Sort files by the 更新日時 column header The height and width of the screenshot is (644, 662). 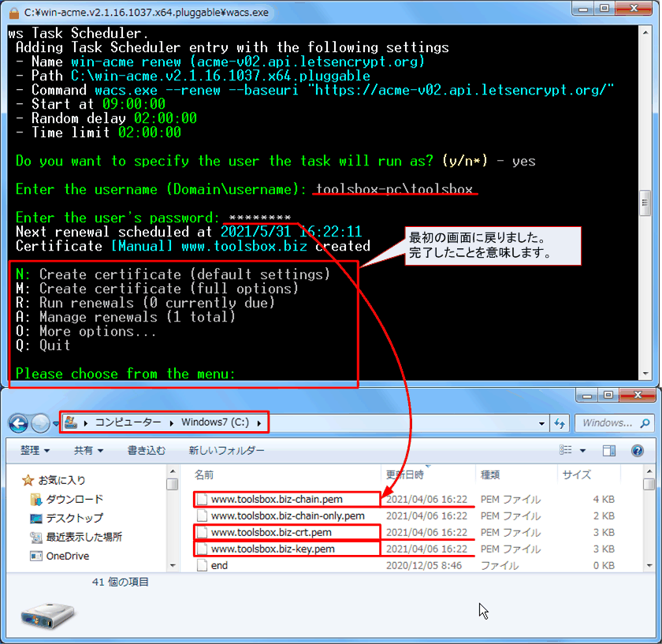pos(405,475)
